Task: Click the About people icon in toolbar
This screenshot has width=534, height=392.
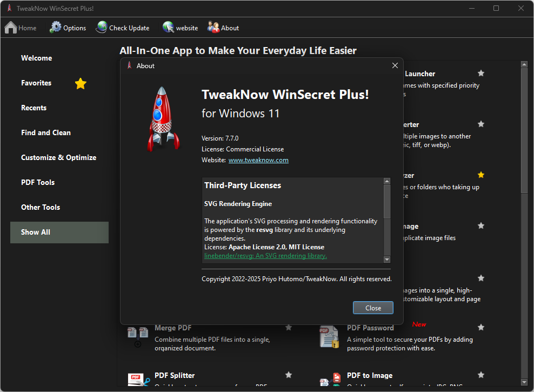Action: tap(213, 27)
